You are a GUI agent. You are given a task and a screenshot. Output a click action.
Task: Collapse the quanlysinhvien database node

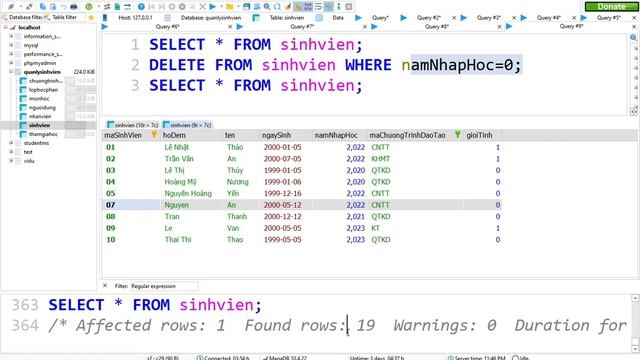11,72
